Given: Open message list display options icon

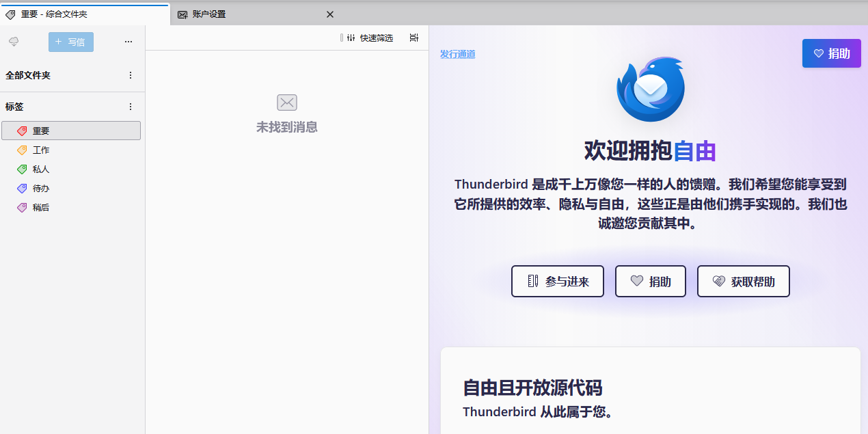Looking at the screenshot, I should 413,38.
